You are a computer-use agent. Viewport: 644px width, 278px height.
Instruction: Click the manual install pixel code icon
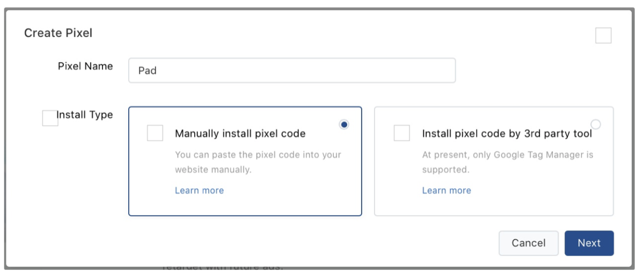pos(155,133)
